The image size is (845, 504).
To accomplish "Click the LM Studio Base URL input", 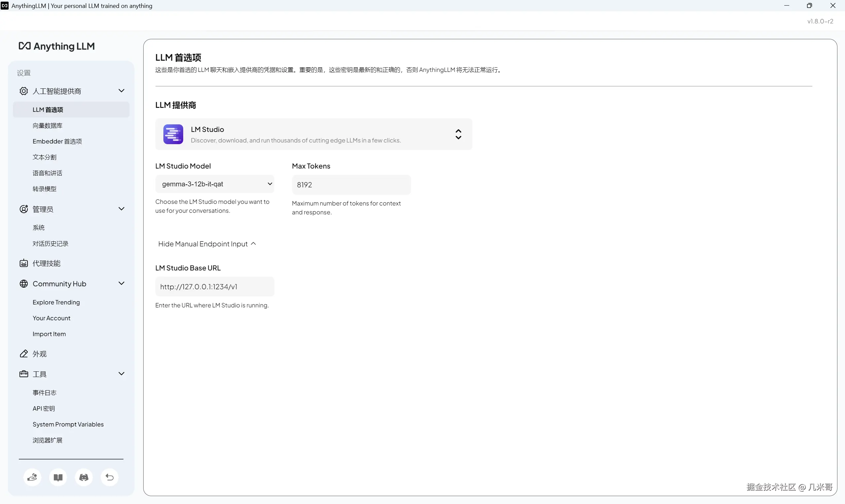I will click(215, 286).
